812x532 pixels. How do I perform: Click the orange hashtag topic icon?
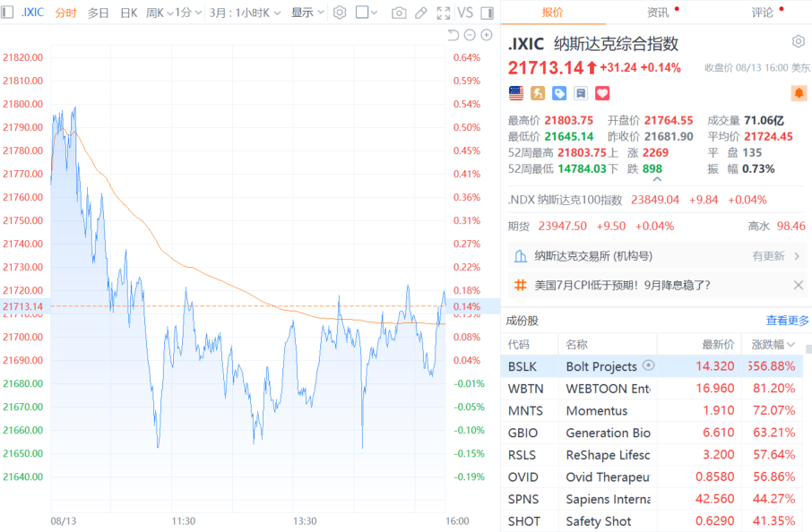[x=521, y=285]
